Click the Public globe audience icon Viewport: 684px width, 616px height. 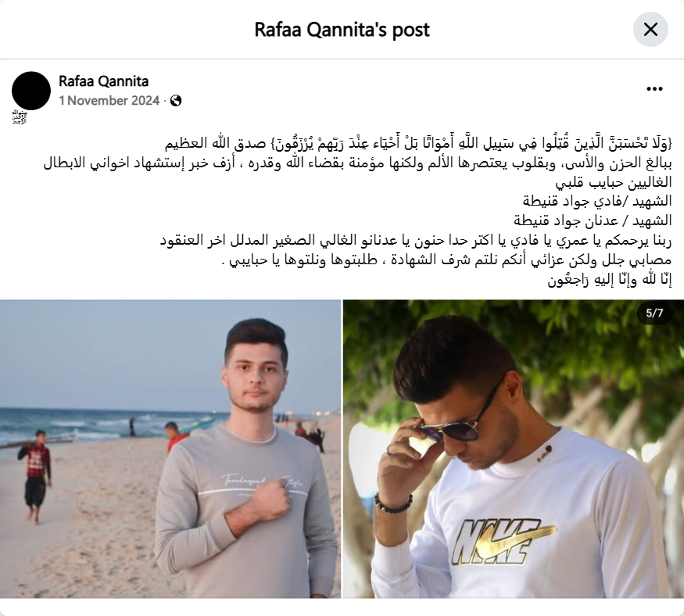(176, 101)
